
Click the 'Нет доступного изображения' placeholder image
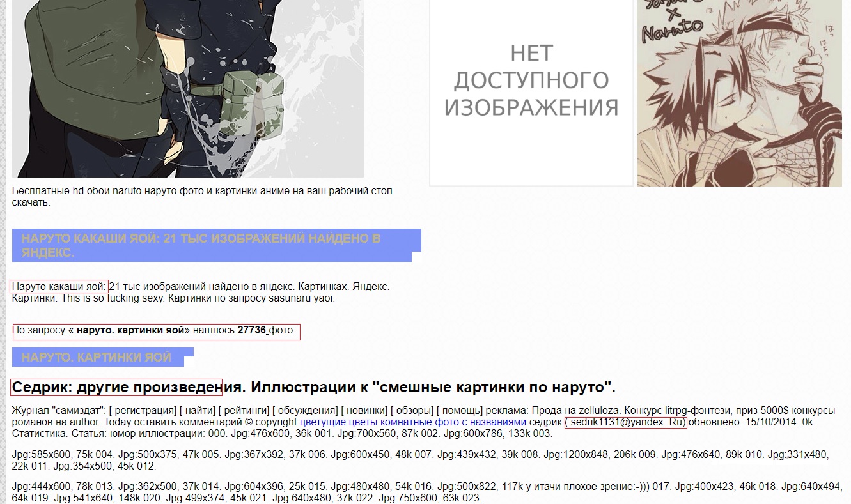pyautogui.click(x=531, y=93)
